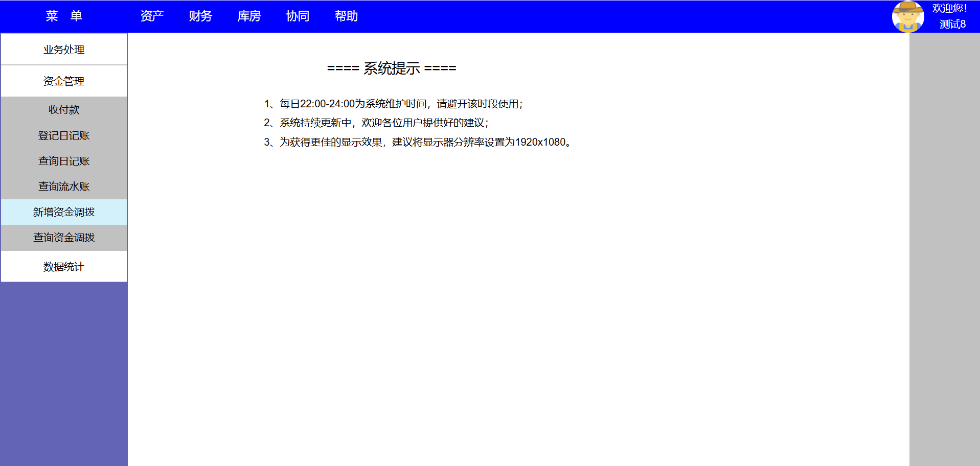Open 登记日记账 in the sidebar
This screenshot has height=466, width=980.
pyautogui.click(x=64, y=135)
